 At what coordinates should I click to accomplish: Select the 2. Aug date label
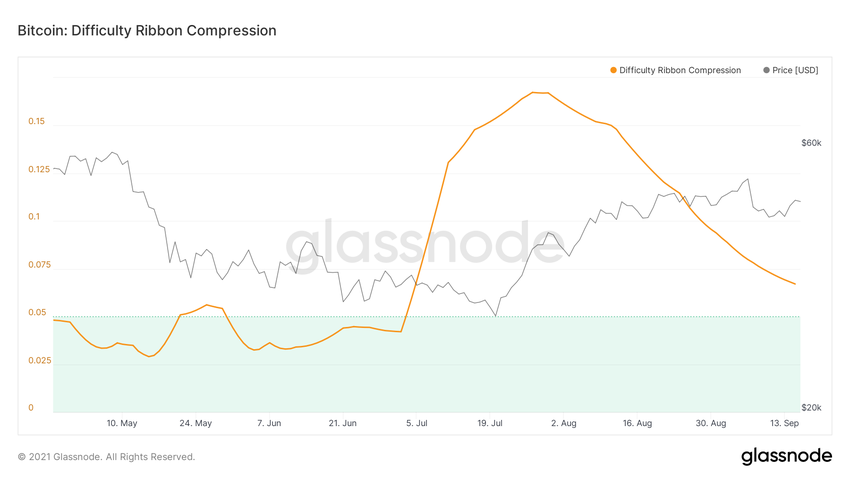tap(563, 424)
